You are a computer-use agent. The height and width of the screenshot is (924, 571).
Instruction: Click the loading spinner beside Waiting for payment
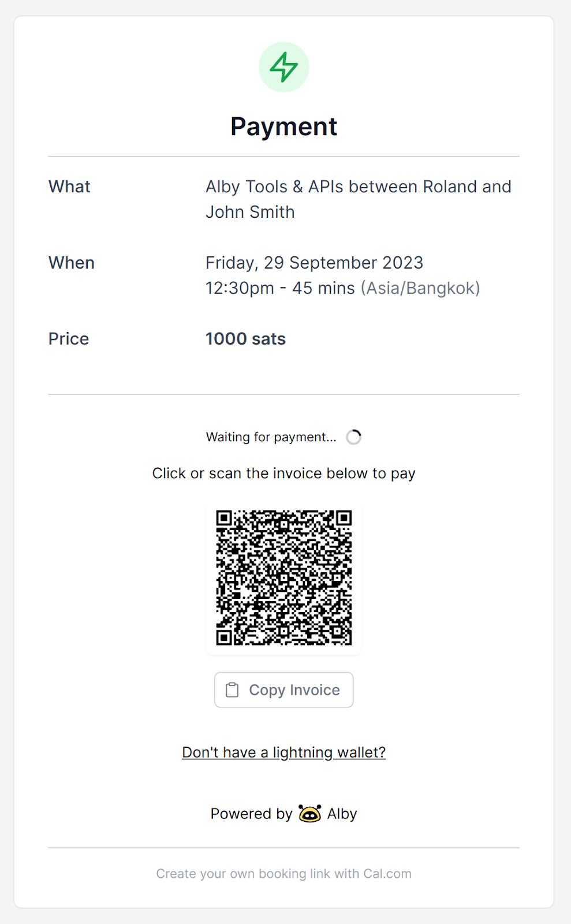click(x=354, y=437)
